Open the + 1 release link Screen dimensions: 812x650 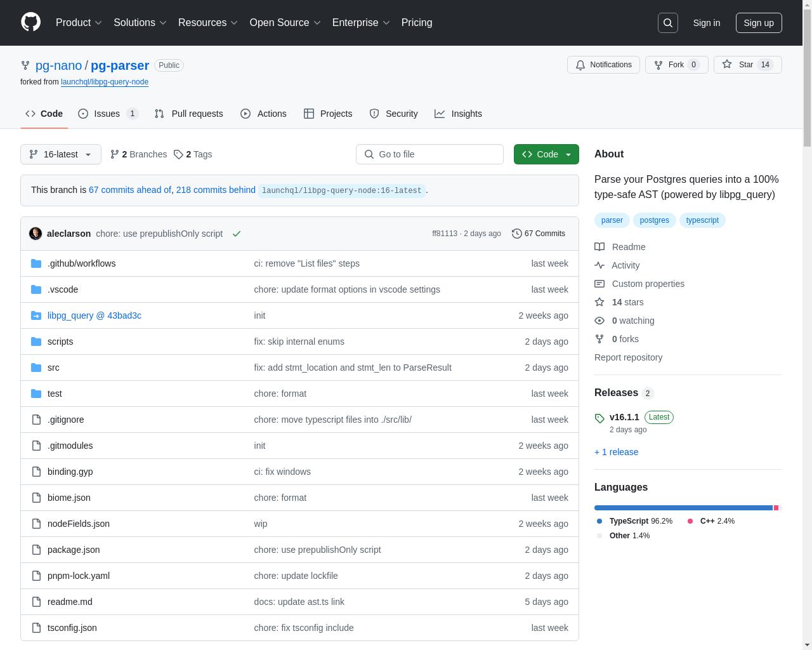[617, 452]
